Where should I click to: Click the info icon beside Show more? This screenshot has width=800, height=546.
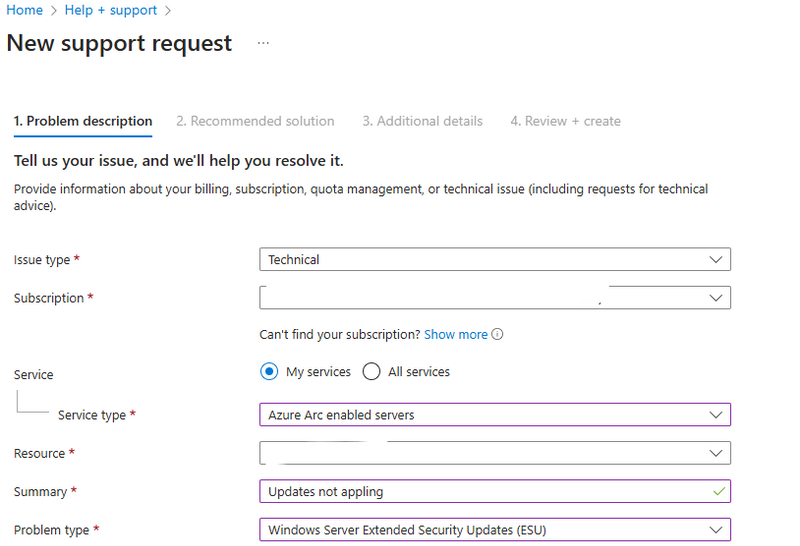pos(498,335)
